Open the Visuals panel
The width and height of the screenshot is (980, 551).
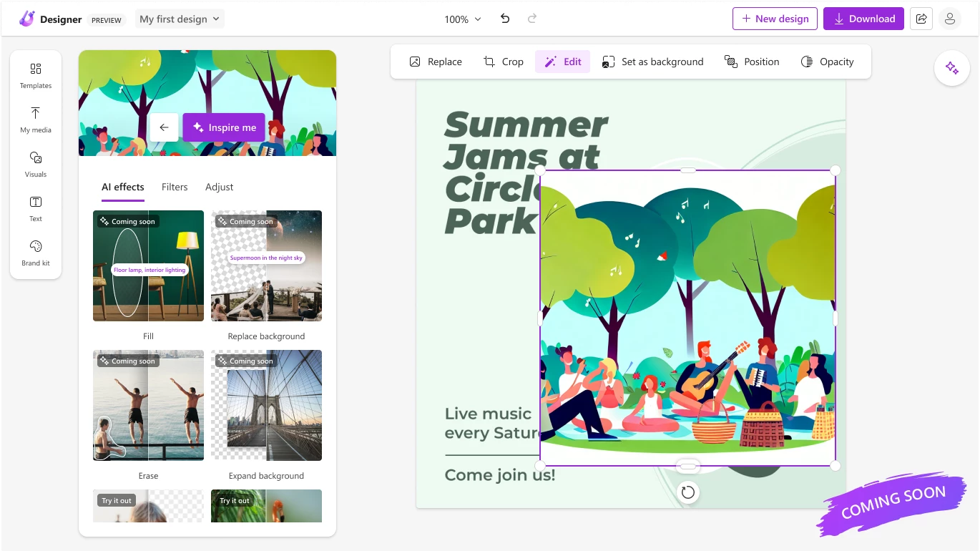click(x=35, y=164)
